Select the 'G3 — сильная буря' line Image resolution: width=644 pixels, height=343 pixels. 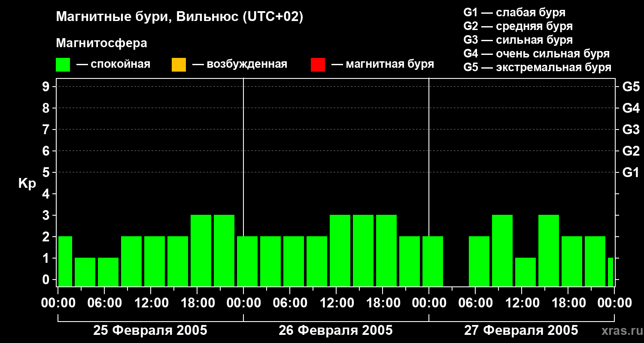point(518,40)
